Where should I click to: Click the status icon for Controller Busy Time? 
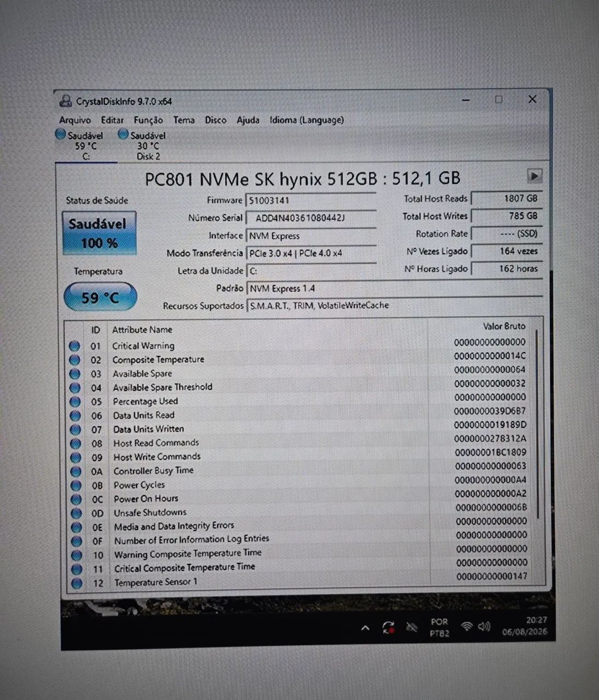click(x=76, y=472)
